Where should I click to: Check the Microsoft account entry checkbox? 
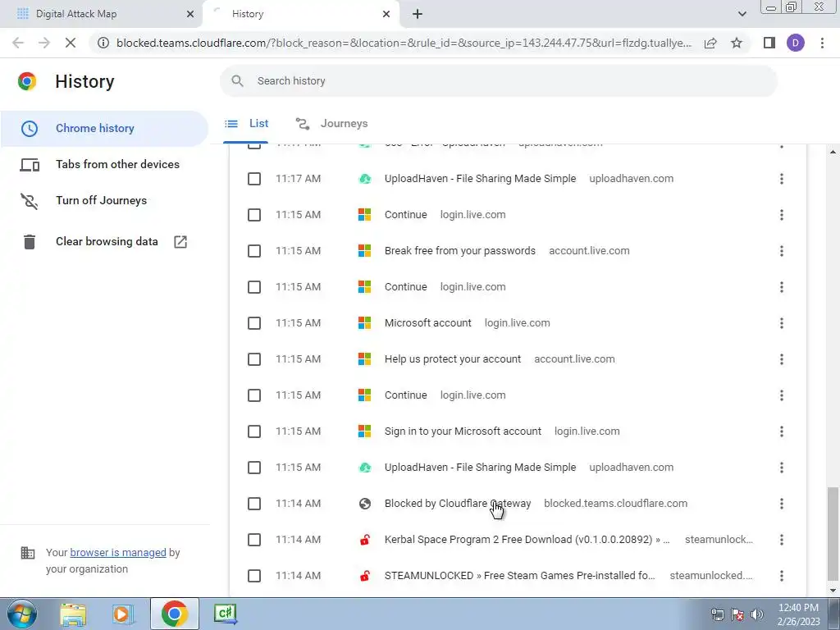(254, 323)
